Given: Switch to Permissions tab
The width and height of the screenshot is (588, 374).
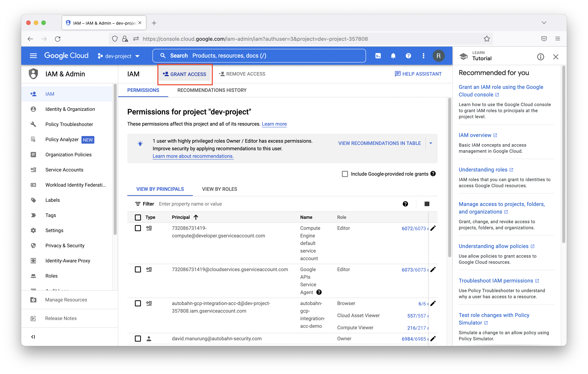Looking at the screenshot, I should coord(143,90).
